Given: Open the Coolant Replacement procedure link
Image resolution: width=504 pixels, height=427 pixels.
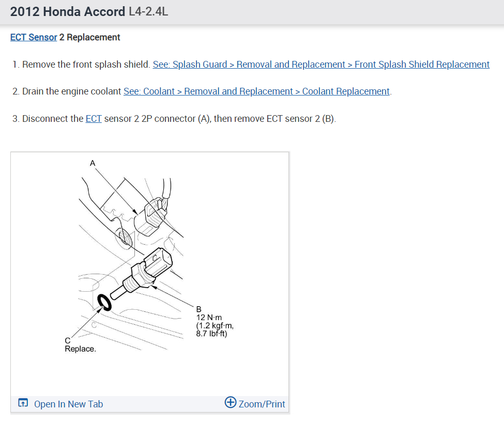Looking at the screenshot, I should point(256,91).
